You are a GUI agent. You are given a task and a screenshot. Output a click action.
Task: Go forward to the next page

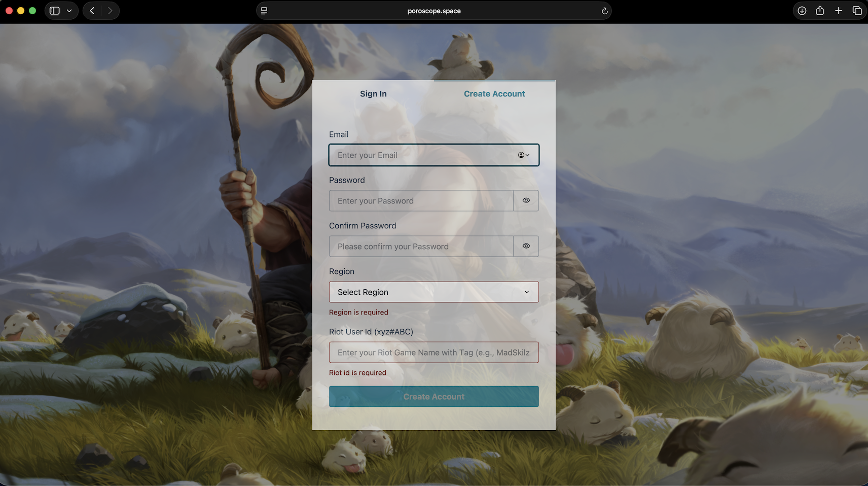[x=110, y=11]
